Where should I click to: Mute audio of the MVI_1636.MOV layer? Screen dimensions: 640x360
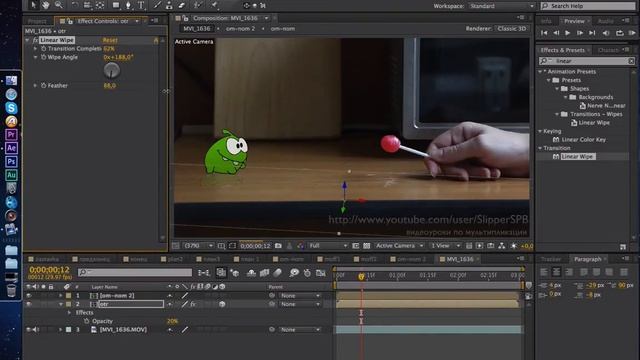coord(35,329)
